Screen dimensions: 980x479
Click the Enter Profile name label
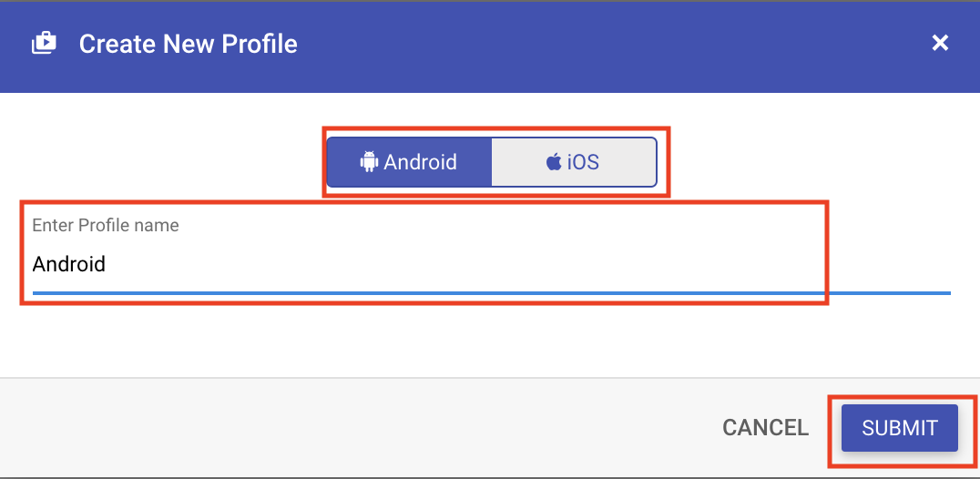pos(106,225)
